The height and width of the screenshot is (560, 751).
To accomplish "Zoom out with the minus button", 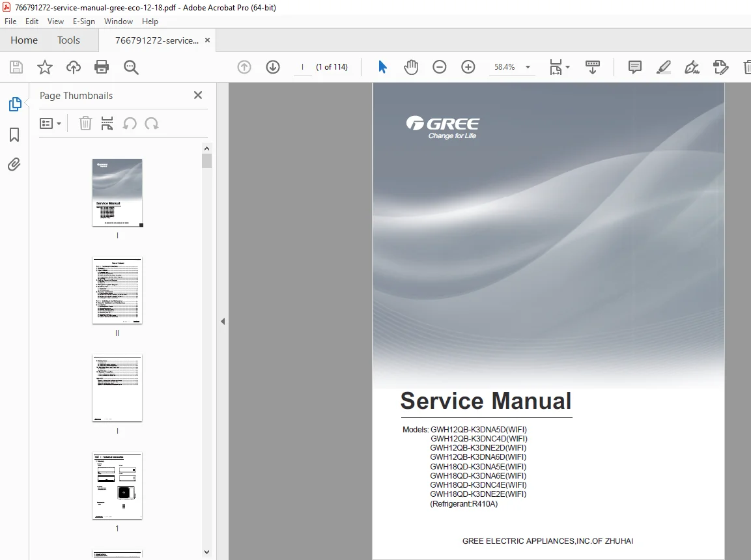I will pyautogui.click(x=439, y=67).
